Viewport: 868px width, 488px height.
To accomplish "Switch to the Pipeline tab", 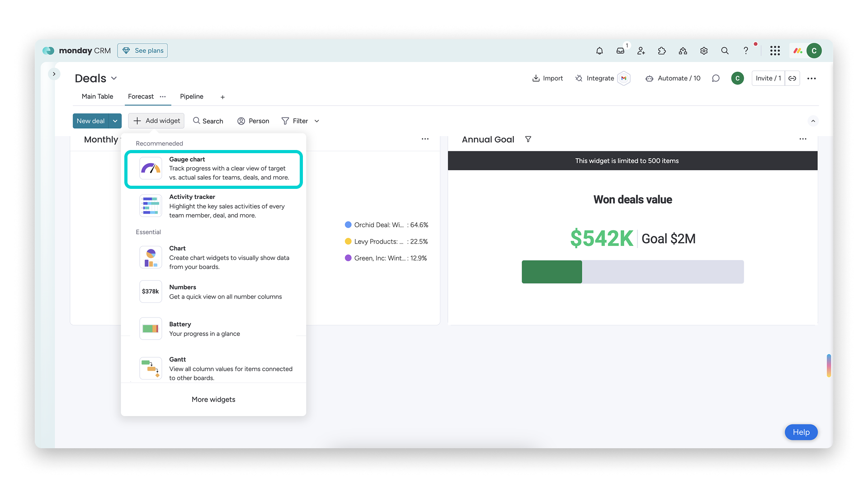I will (x=192, y=96).
